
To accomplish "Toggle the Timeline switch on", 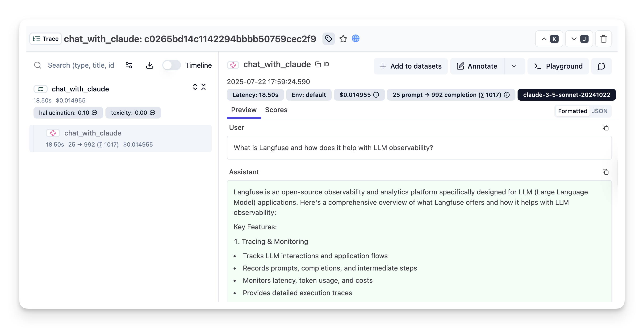I will tap(171, 65).
